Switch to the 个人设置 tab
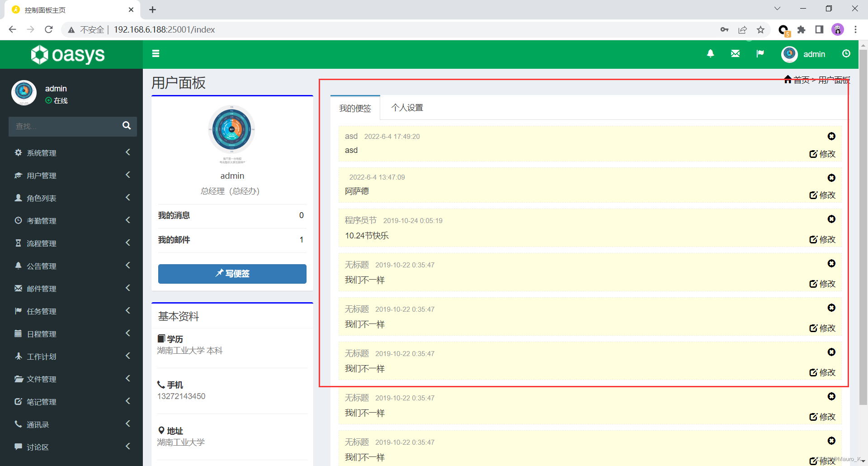868x466 pixels. pos(407,108)
